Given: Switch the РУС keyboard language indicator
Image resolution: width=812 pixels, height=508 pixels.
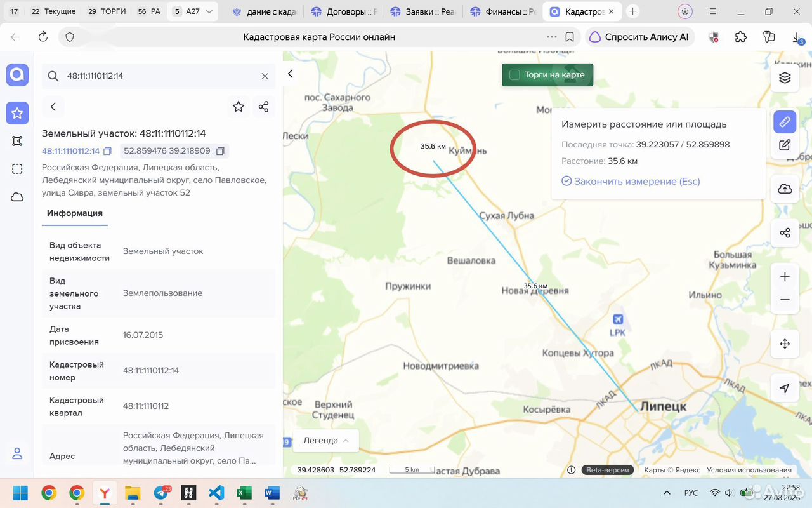Looking at the screenshot, I should click(691, 493).
